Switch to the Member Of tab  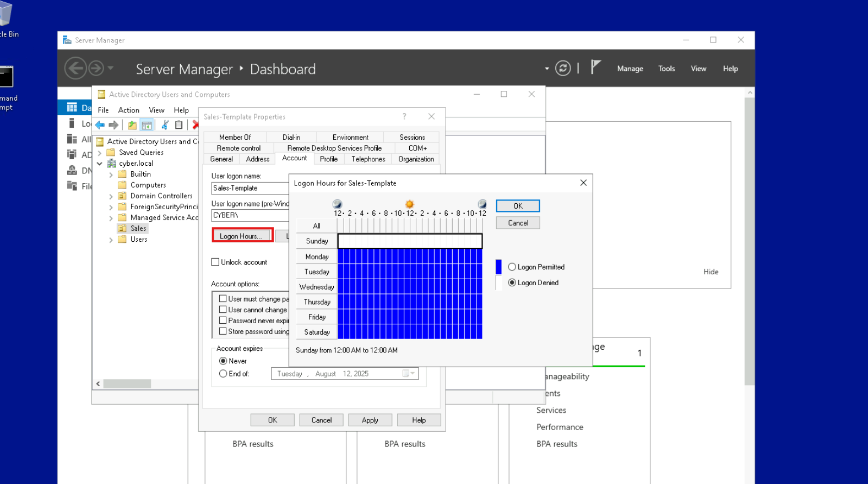click(235, 137)
